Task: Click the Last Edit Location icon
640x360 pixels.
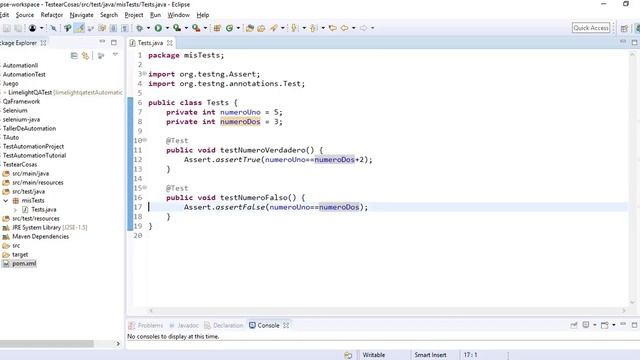Action: pyautogui.click(x=333, y=28)
